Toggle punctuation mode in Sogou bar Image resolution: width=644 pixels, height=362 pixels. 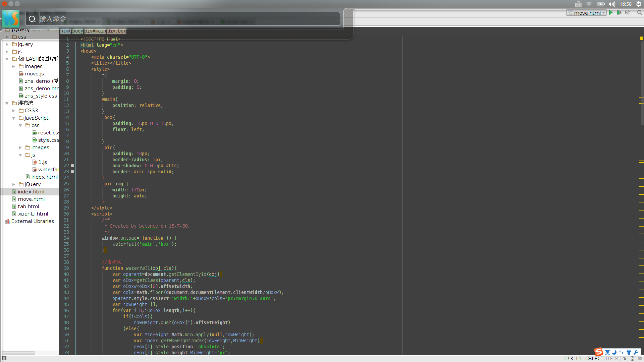pyautogui.click(x=622, y=352)
